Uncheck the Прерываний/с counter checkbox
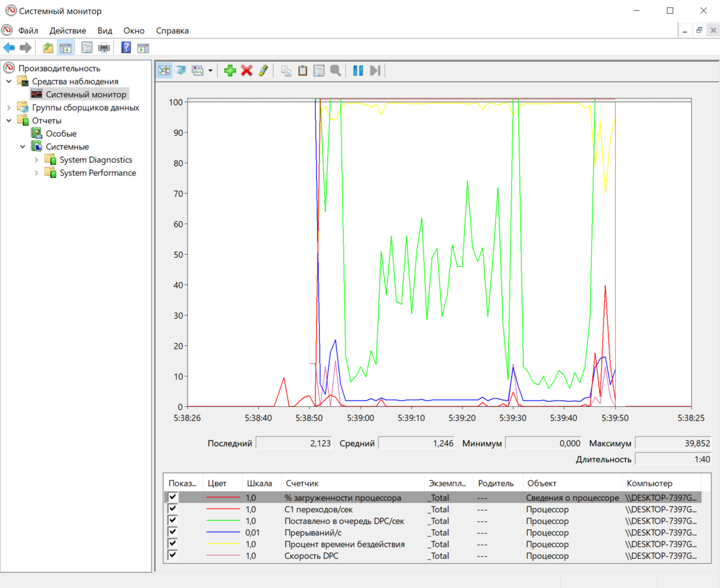The width and height of the screenshot is (720, 588). click(x=173, y=532)
